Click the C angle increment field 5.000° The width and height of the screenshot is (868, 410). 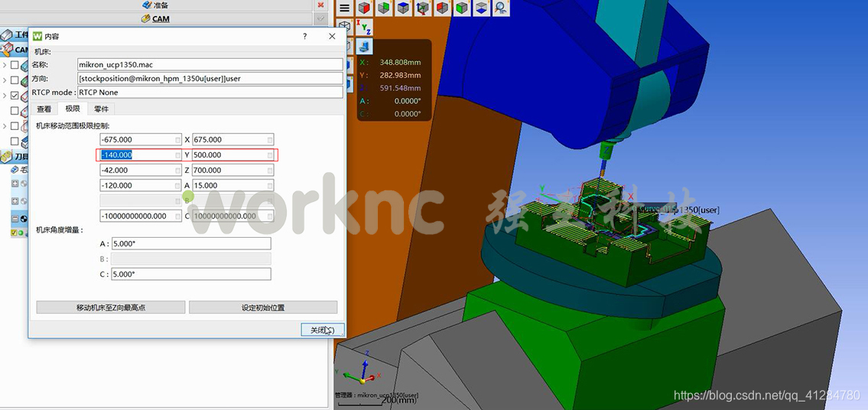click(191, 274)
